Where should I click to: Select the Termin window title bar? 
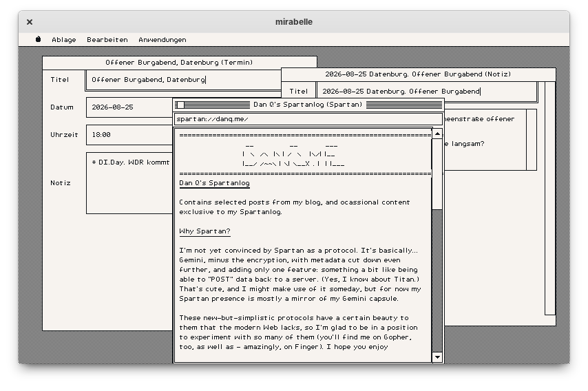(179, 63)
